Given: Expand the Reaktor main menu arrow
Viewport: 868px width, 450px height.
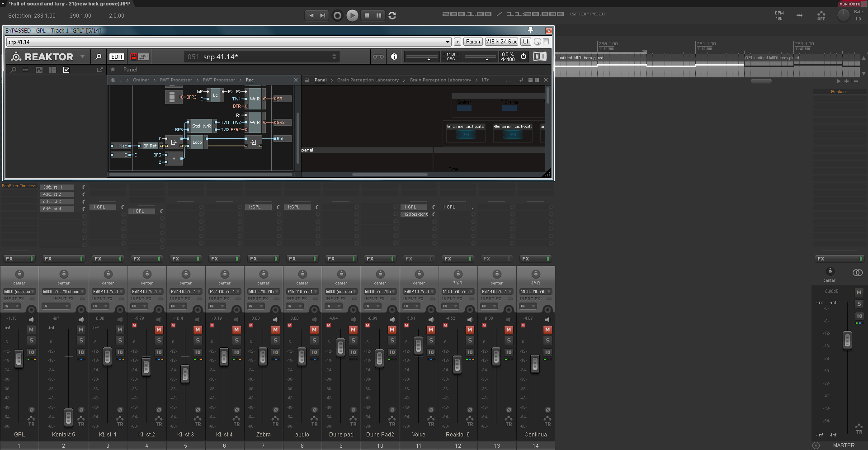Looking at the screenshot, I should [x=82, y=57].
